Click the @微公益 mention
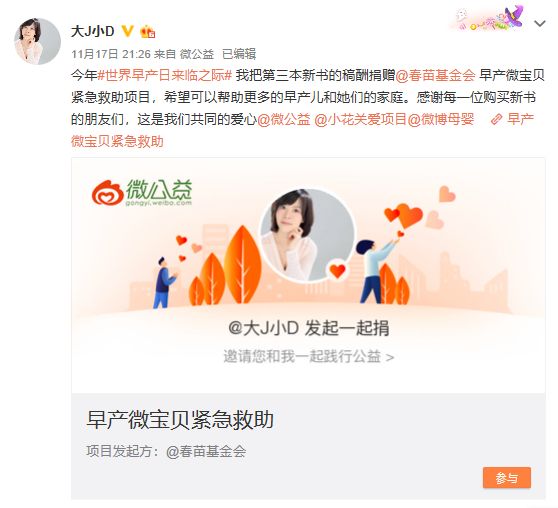The image size is (558, 508). [284, 119]
